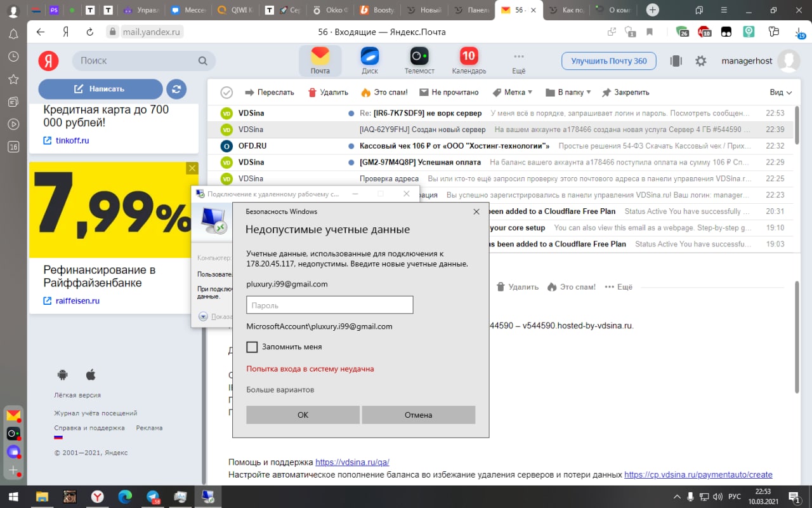
Task: Switch to the Панель browser tab
Action: (x=472, y=10)
